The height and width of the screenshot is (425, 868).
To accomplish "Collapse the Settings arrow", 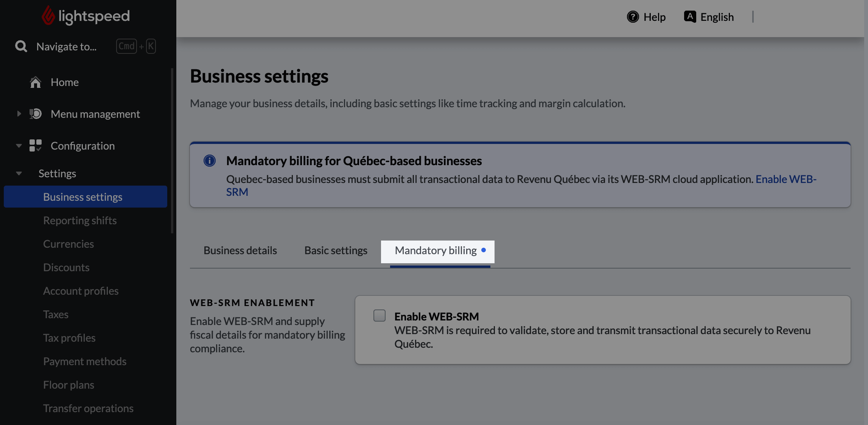I will [19, 173].
